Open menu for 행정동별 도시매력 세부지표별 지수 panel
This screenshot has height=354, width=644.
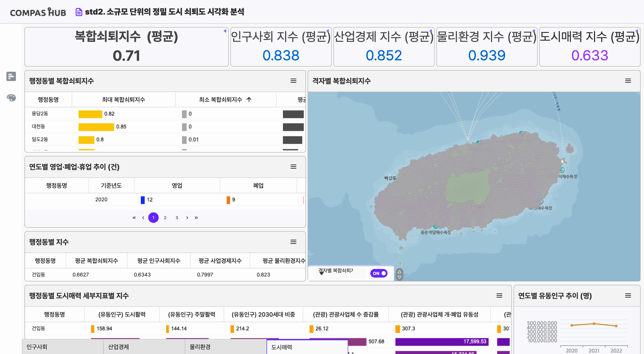499,295
